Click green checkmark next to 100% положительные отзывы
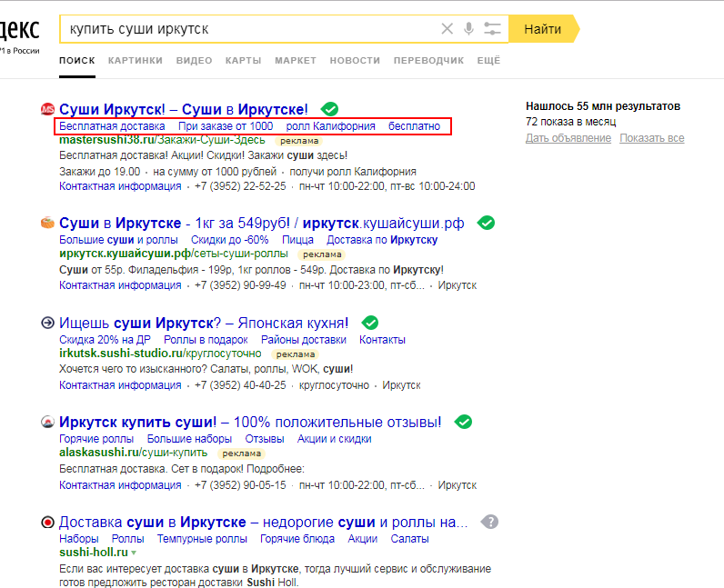Viewport: 724px width, 588px height. click(x=463, y=422)
